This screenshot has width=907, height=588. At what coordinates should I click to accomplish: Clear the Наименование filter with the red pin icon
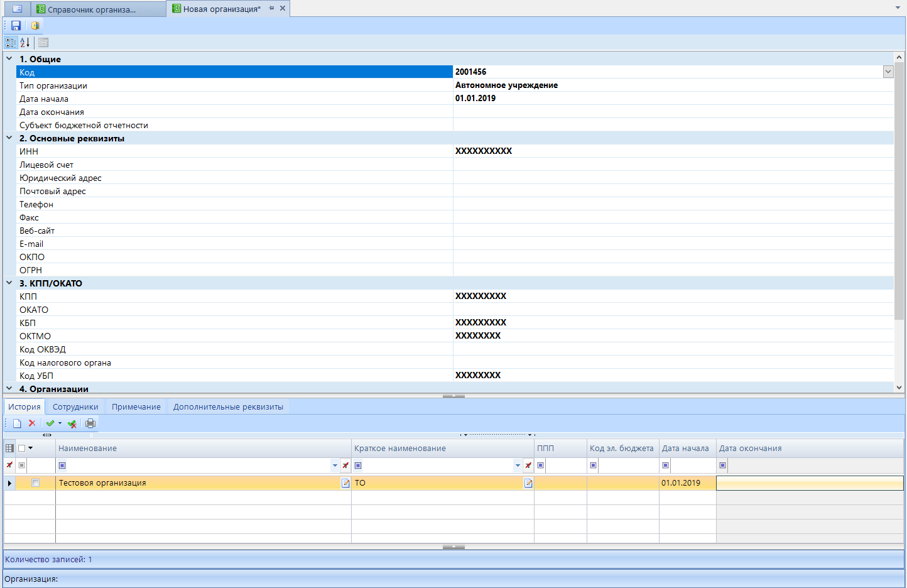[345, 465]
